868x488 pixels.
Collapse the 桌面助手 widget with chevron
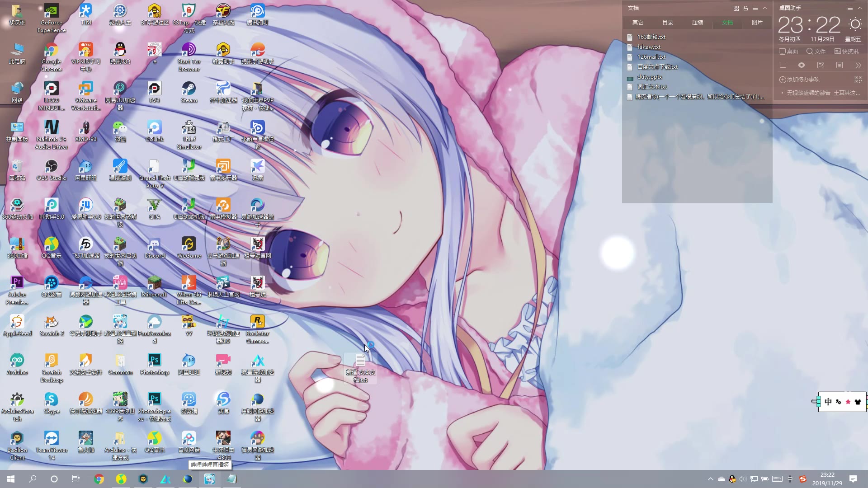pyautogui.click(x=860, y=8)
